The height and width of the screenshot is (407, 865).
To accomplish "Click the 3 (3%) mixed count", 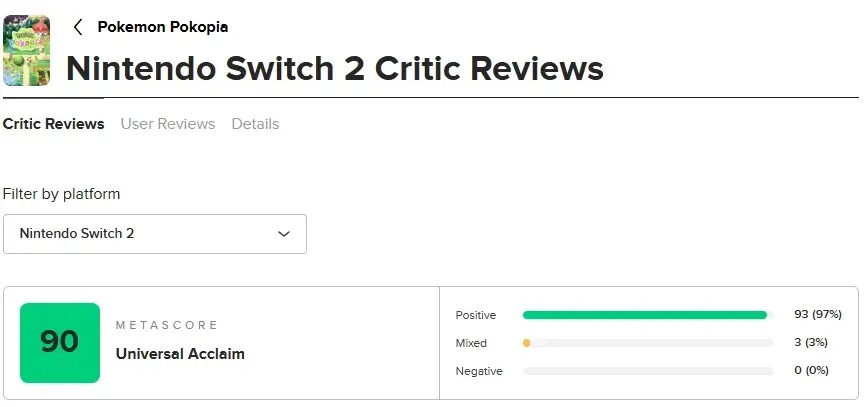I will click(x=811, y=342).
